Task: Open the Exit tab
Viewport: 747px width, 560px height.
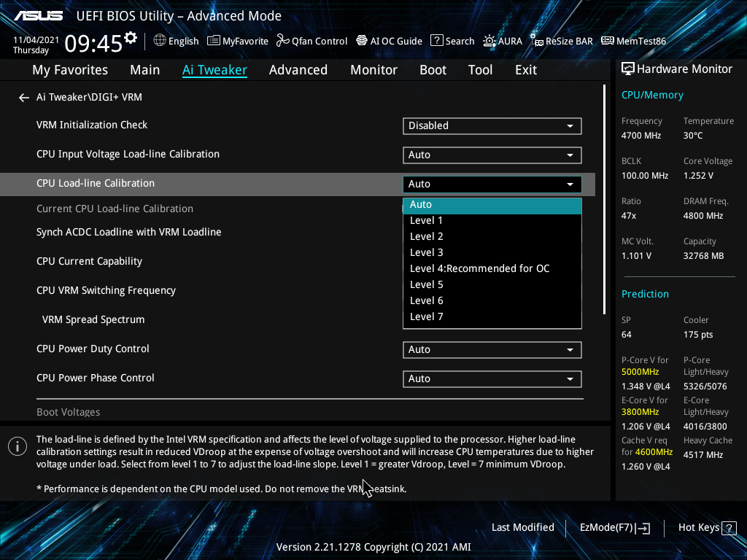Action: click(x=526, y=70)
